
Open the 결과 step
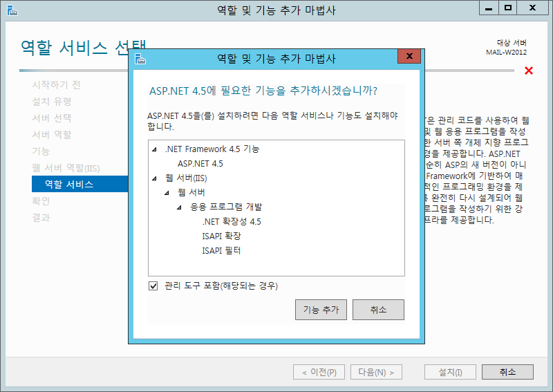[41, 217]
